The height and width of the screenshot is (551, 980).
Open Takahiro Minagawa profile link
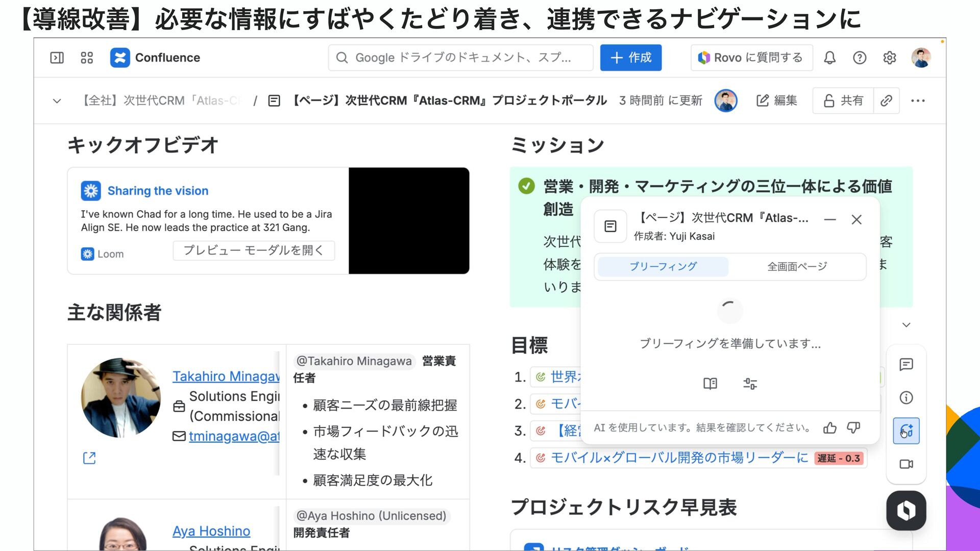coord(226,376)
